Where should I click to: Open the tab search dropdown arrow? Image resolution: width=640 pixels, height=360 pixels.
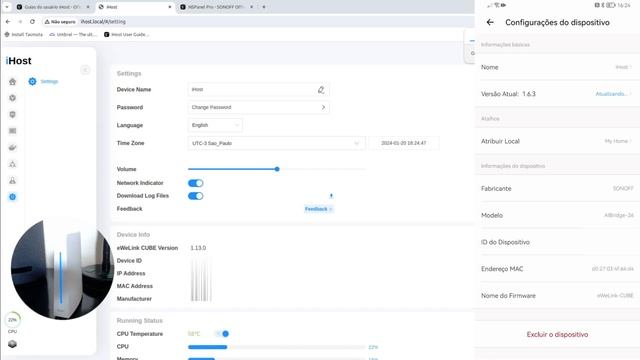(x=7, y=7)
